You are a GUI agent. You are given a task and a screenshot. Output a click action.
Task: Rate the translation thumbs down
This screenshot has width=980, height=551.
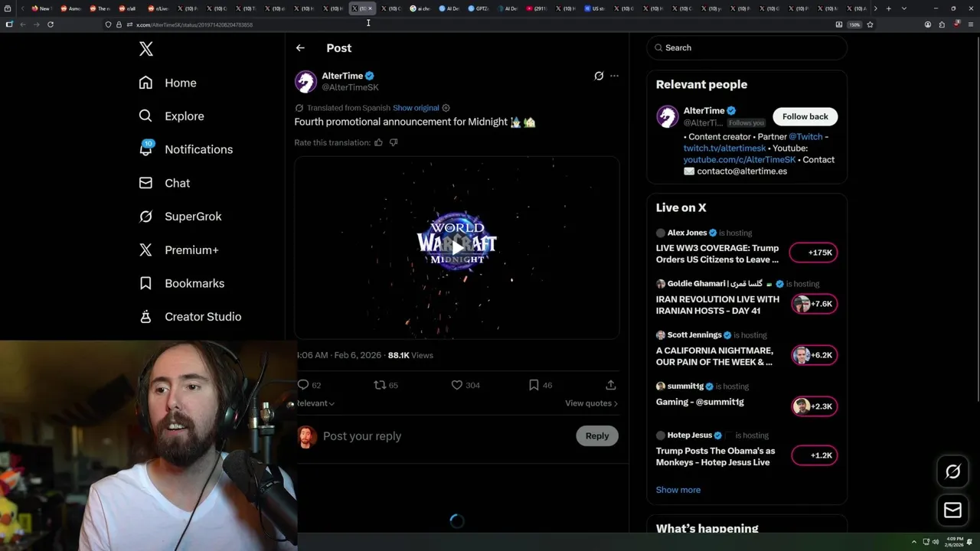tap(394, 142)
